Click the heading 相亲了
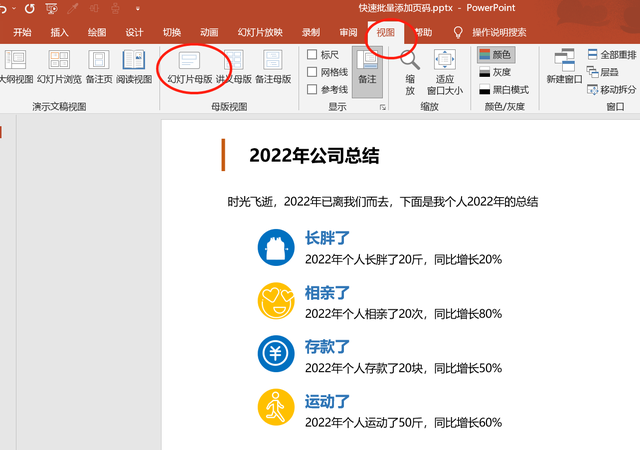 [327, 293]
